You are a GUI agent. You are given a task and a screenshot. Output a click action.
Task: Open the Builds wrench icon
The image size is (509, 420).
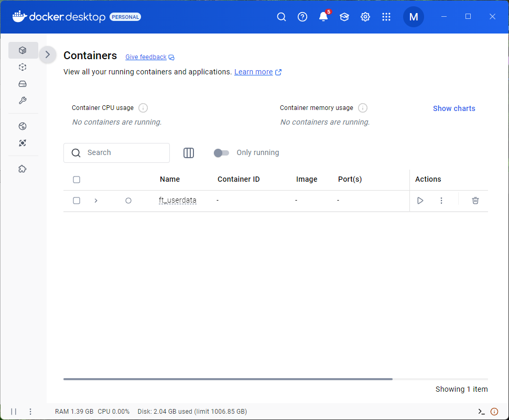point(23,101)
